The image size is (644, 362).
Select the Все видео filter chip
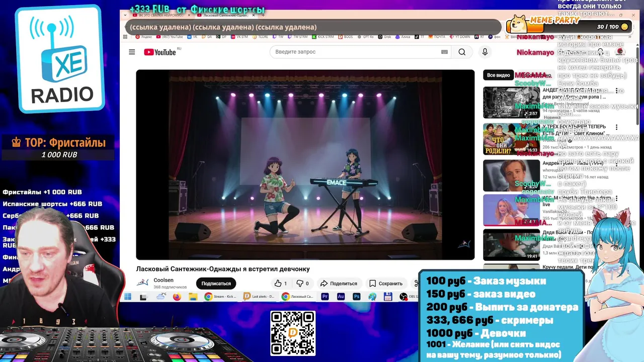(498, 75)
